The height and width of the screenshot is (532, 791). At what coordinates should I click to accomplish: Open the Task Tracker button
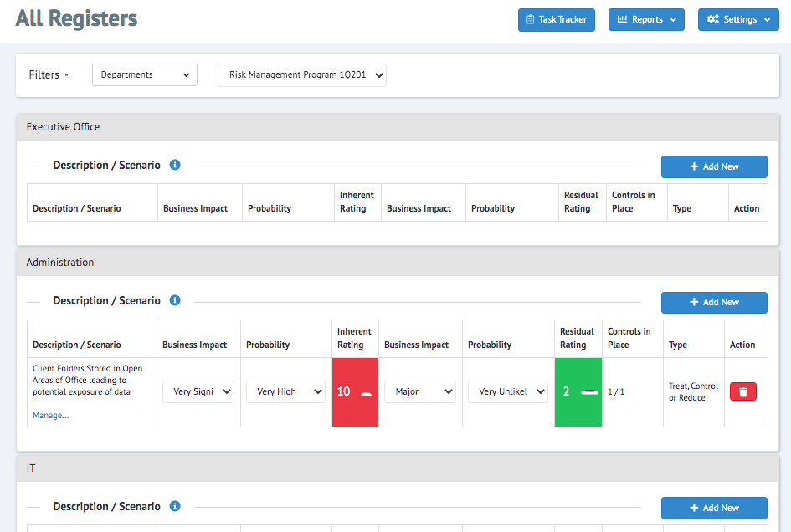pos(556,20)
